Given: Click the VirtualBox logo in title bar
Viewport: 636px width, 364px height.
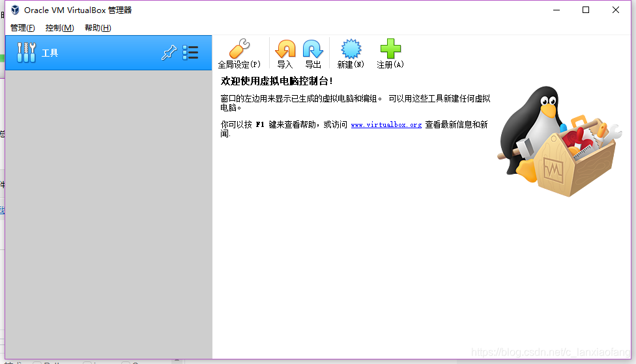Looking at the screenshot, I should 15,10.
